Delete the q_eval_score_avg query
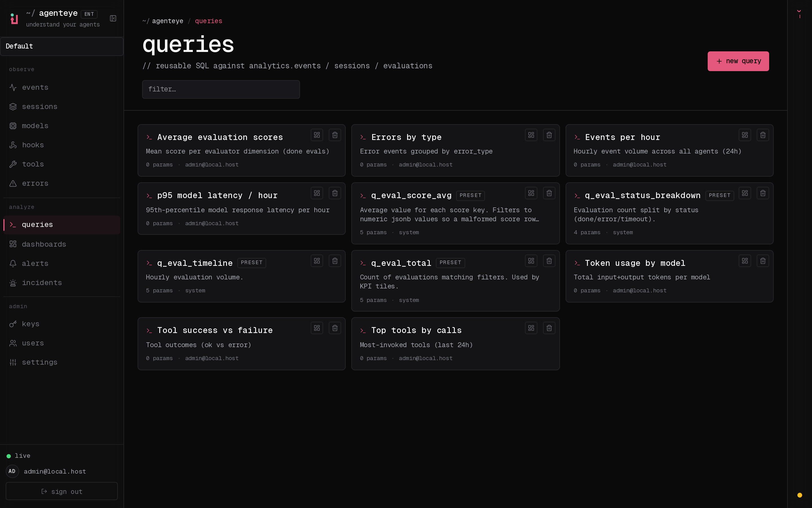 point(549,193)
